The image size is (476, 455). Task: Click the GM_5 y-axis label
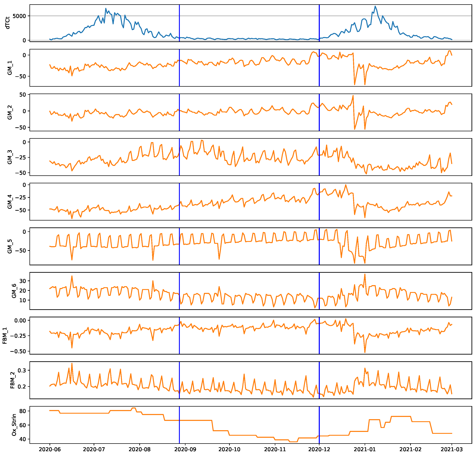10,246
